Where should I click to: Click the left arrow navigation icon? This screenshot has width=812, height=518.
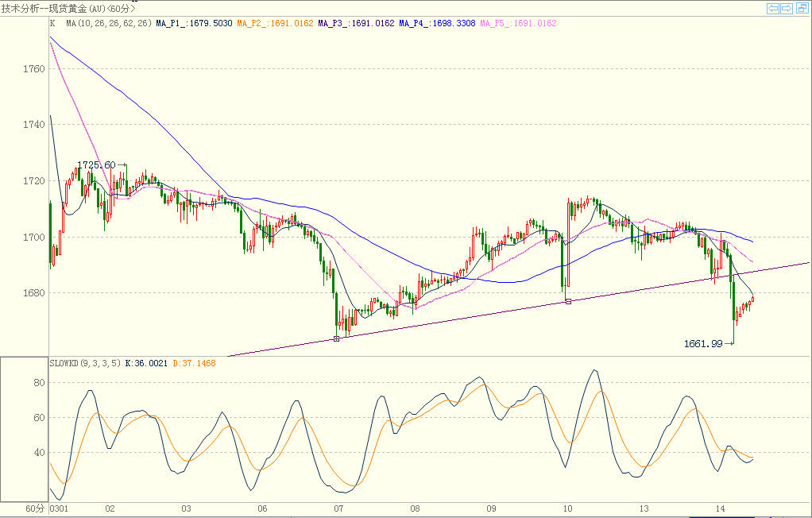coord(773,8)
